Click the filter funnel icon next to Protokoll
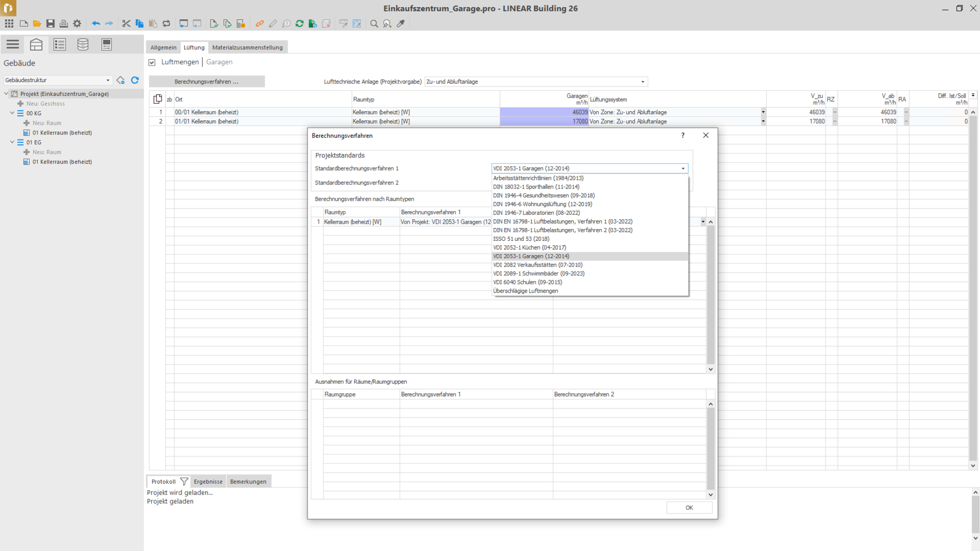 point(184,482)
